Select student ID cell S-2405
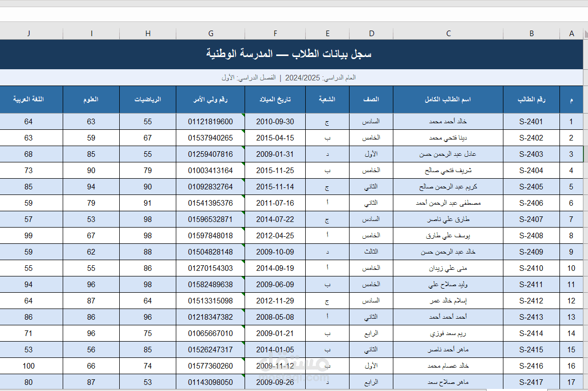Screen dimensions: 588x391 tap(531, 187)
